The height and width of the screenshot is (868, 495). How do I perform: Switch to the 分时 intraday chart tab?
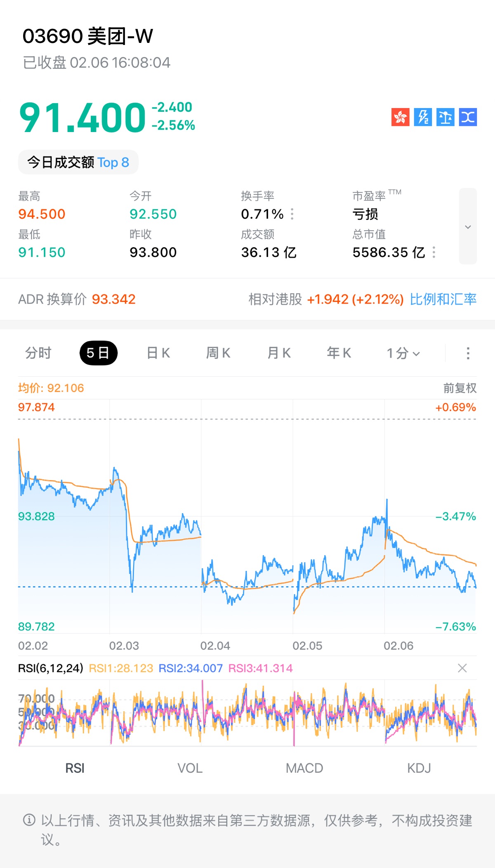tap(38, 353)
